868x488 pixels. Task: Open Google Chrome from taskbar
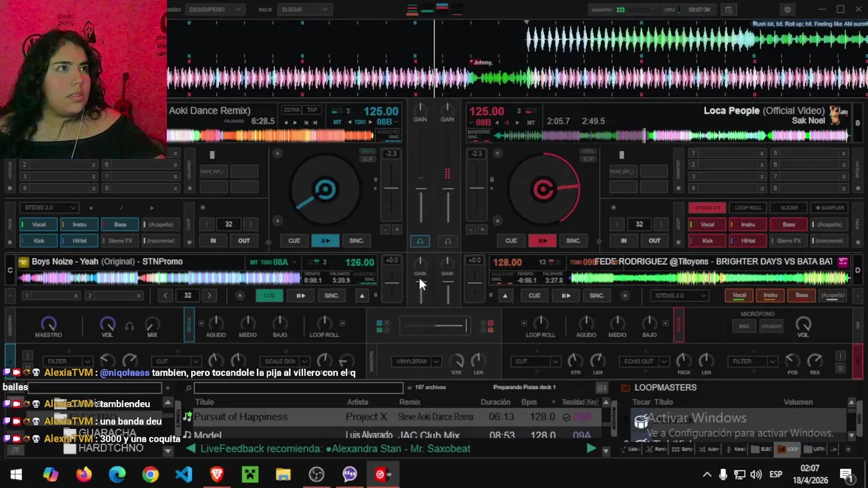pos(151,474)
